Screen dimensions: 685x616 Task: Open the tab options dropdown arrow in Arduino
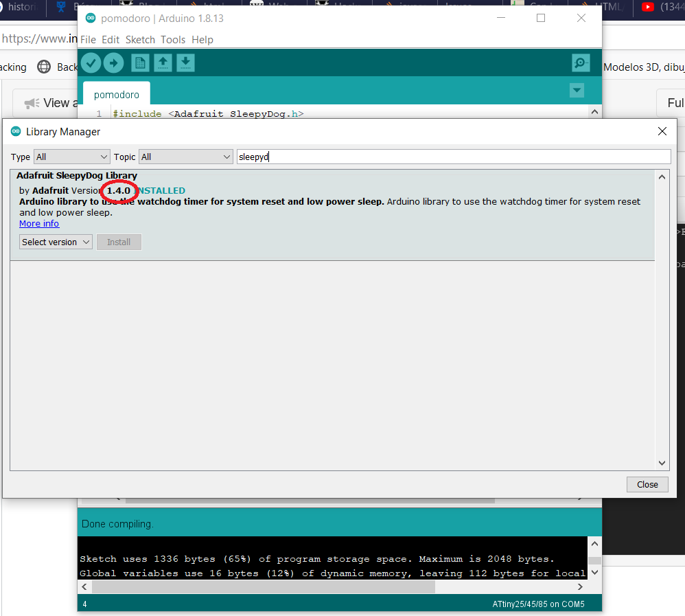pos(577,91)
